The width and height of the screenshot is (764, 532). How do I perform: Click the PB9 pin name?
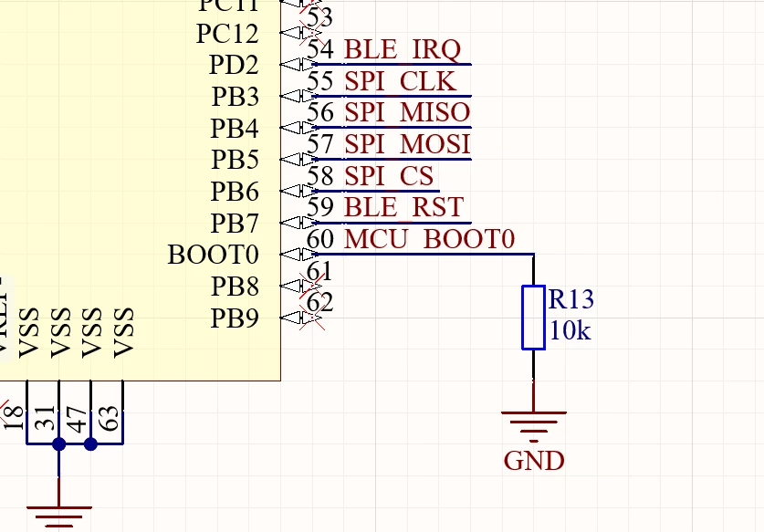235,318
